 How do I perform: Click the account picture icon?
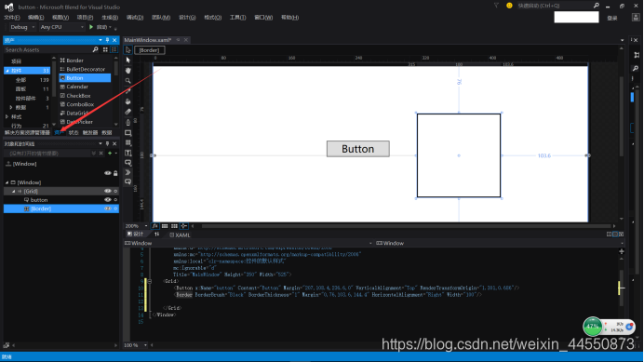[x=636, y=18]
